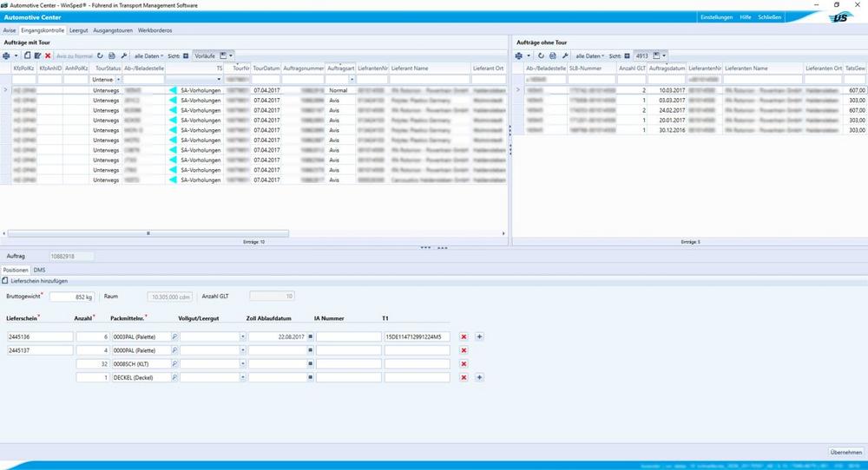
Task: Click save-view icon next to 4913
Action: point(656,55)
